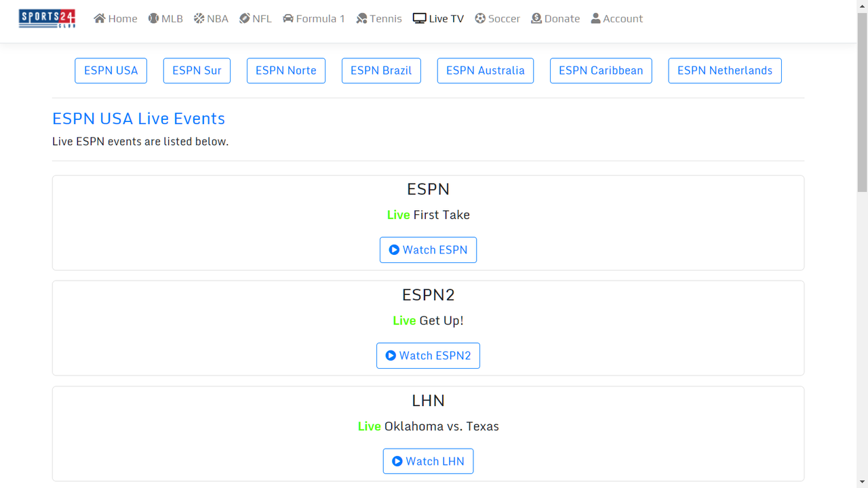
Task: Click the vertical scrollbar thumb
Action: pos(862,102)
